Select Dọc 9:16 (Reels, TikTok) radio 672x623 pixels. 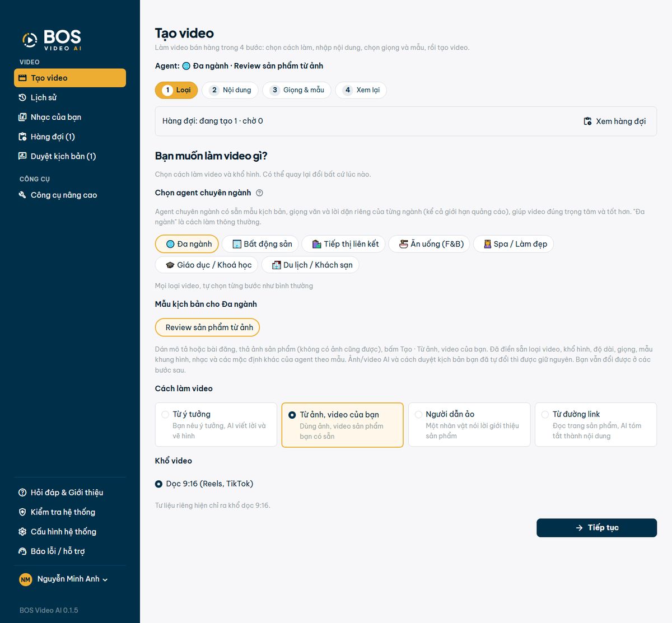tap(159, 484)
